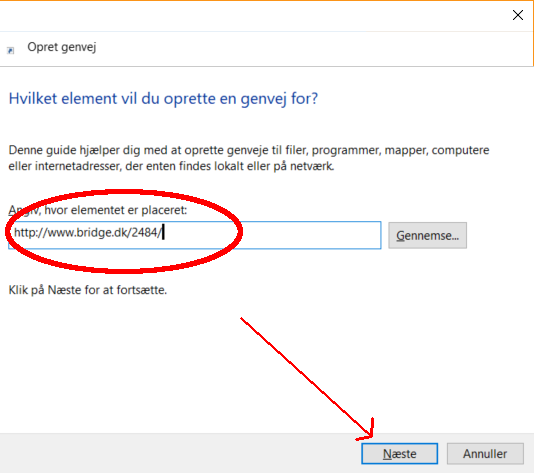
Task: Click the Opret genvej title text
Action: pyautogui.click(x=62, y=47)
